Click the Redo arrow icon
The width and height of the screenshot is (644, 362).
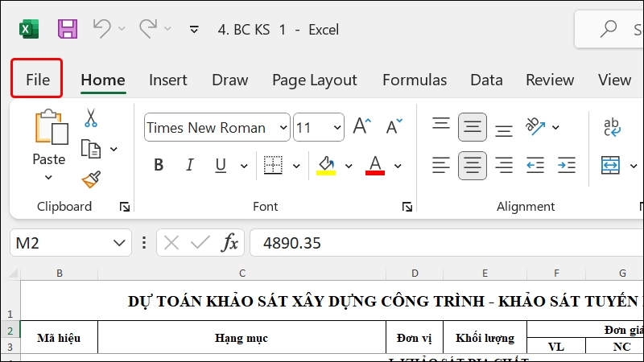tap(148, 29)
